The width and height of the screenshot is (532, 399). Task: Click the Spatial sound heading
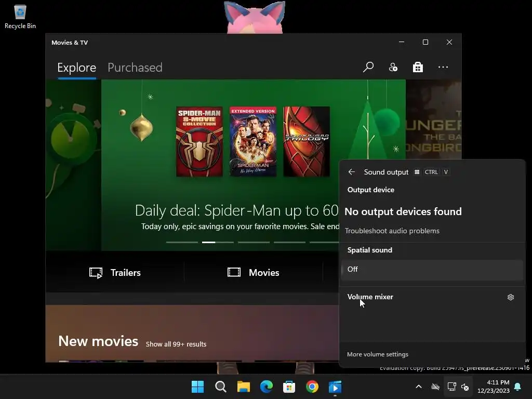click(x=370, y=250)
